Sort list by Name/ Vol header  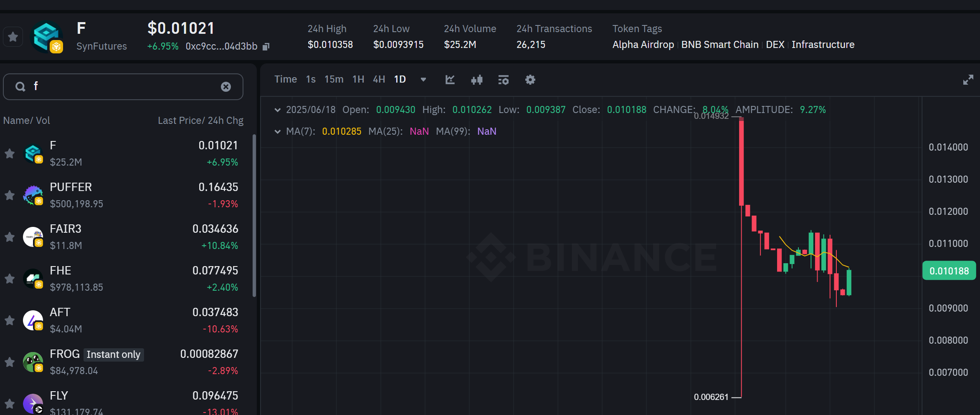click(x=26, y=121)
